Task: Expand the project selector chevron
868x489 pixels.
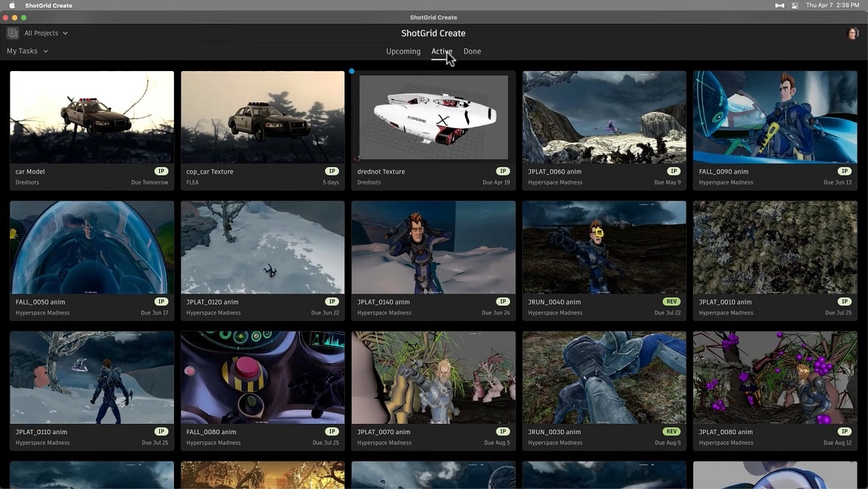Action: pyautogui.click(x=65, y=33)
